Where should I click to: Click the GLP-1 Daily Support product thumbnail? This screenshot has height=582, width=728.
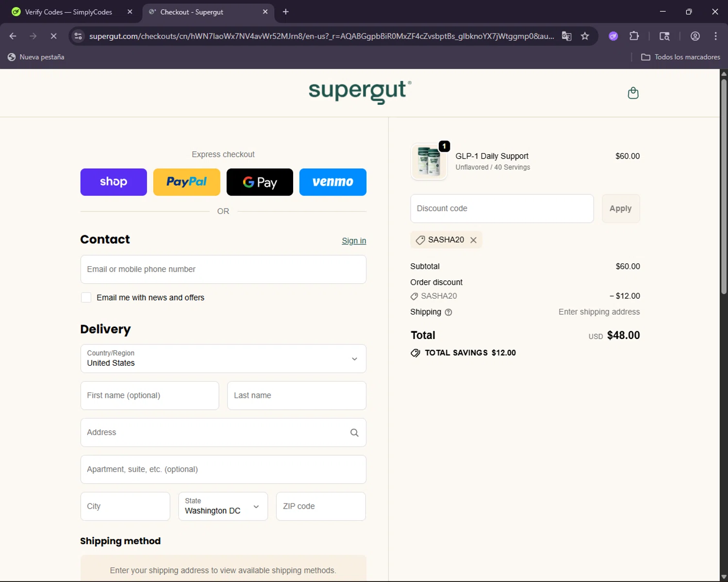point(429,162)
